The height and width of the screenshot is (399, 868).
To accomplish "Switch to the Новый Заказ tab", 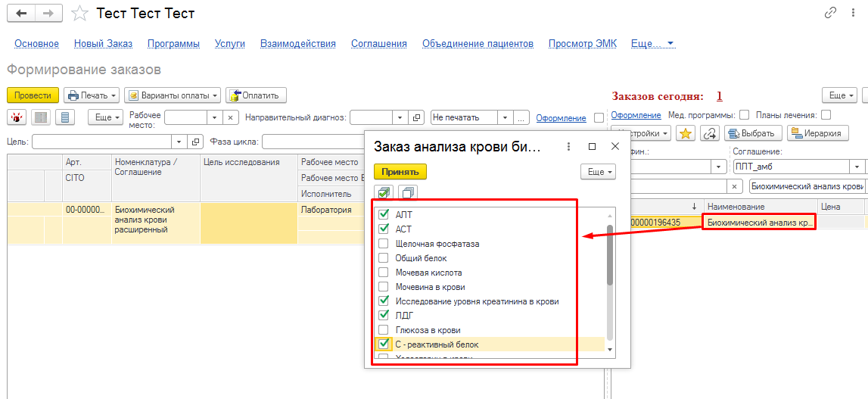I will pyautogui.click(x=103, y=44).
